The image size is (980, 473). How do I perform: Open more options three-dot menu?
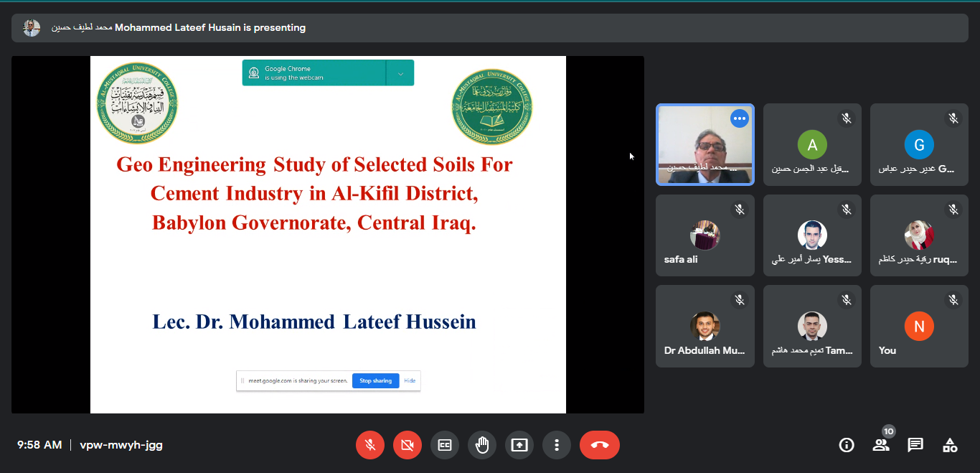(557, 445)
